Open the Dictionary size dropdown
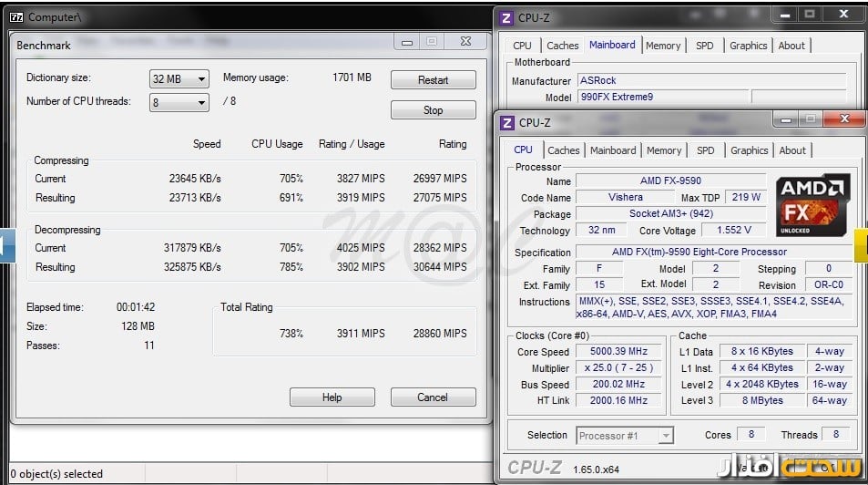 [179, 78]
